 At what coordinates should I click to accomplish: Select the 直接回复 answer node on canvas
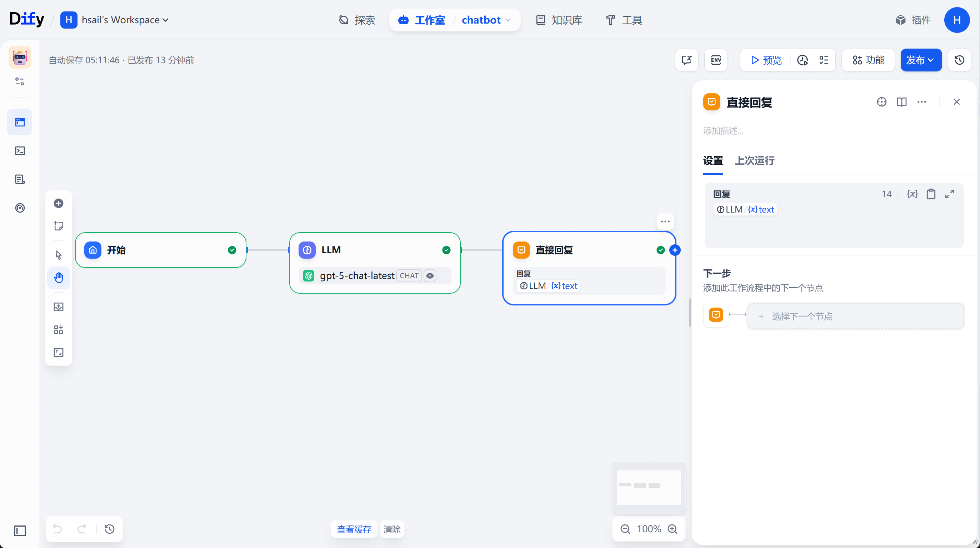click(589, 268)
